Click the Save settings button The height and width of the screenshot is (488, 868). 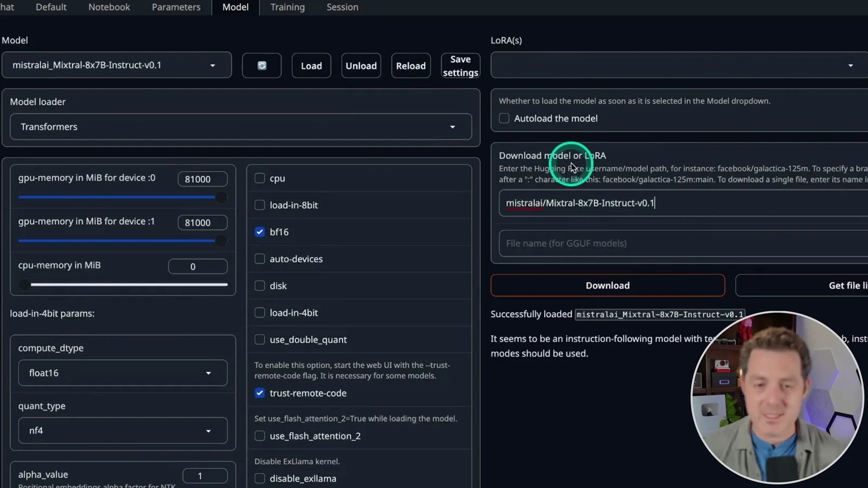pyautogui.click(x=461, y=66)
